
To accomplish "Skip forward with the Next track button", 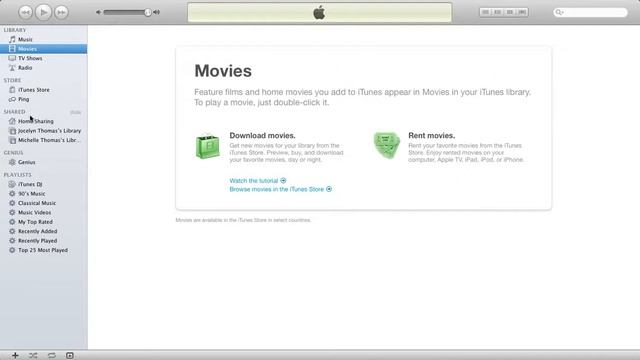I will 61,12.
